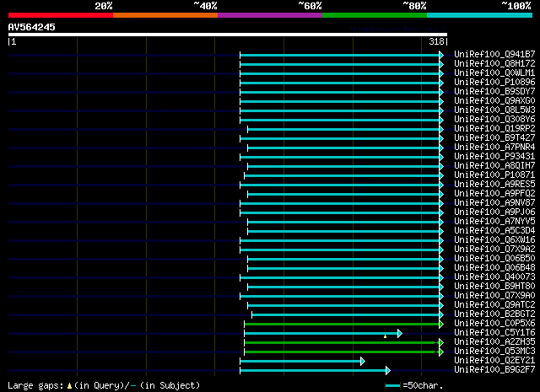Click the arrowhead ending the B2BGT2 alignment bar
This screenshot has width=540, height=392.
click(x=441, y=314)
